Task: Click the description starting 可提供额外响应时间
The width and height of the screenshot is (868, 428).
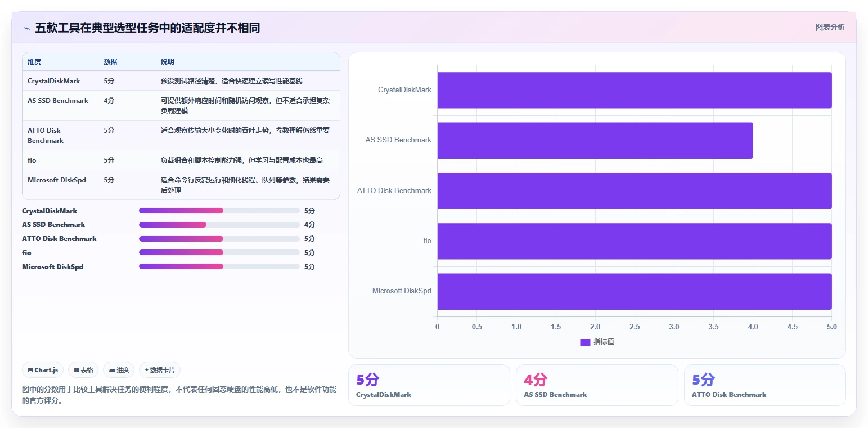Action: point(245,106)
